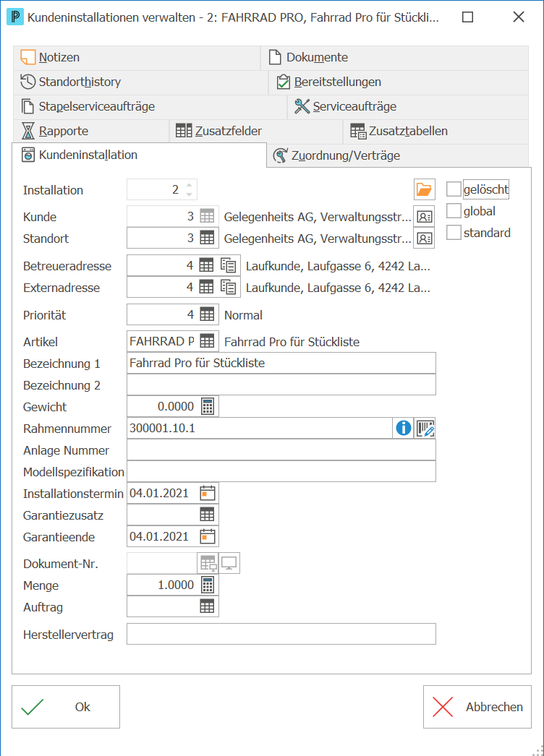Open the Artikel lookup table icon

pos(207,341)
